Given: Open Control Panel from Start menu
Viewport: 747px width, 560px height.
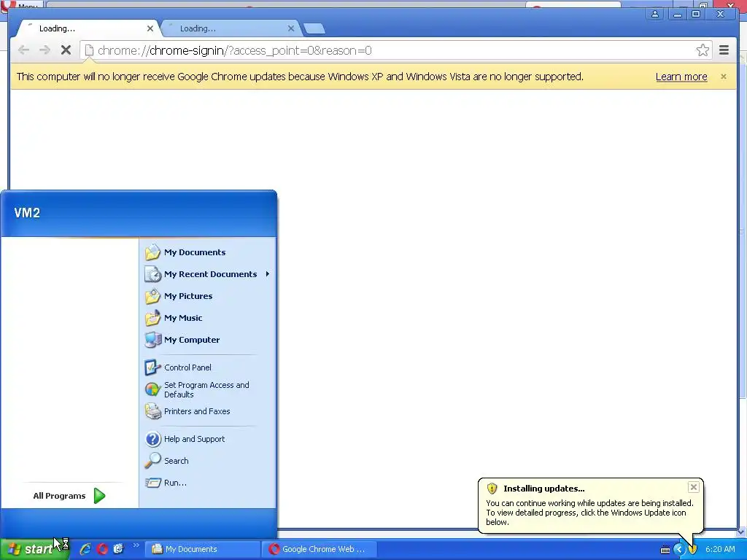Looking at the screenshot, I should (x=208, y=367).
